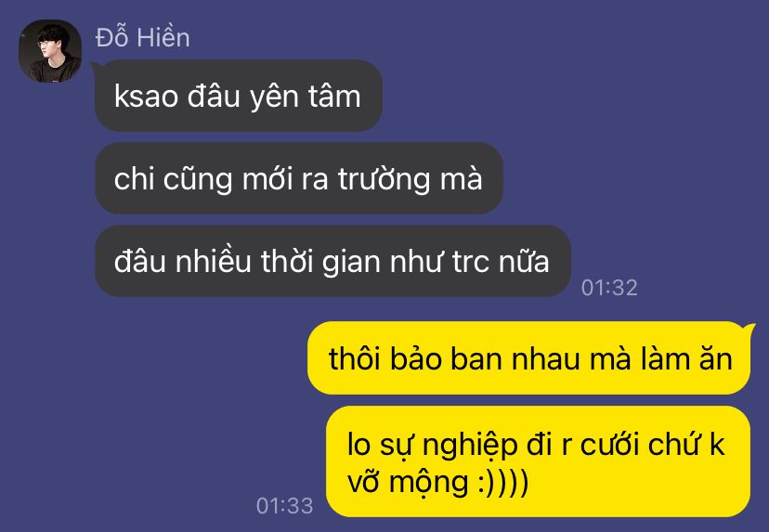
Task: Click the word "ksao" opening the first message
Action: 146,97
